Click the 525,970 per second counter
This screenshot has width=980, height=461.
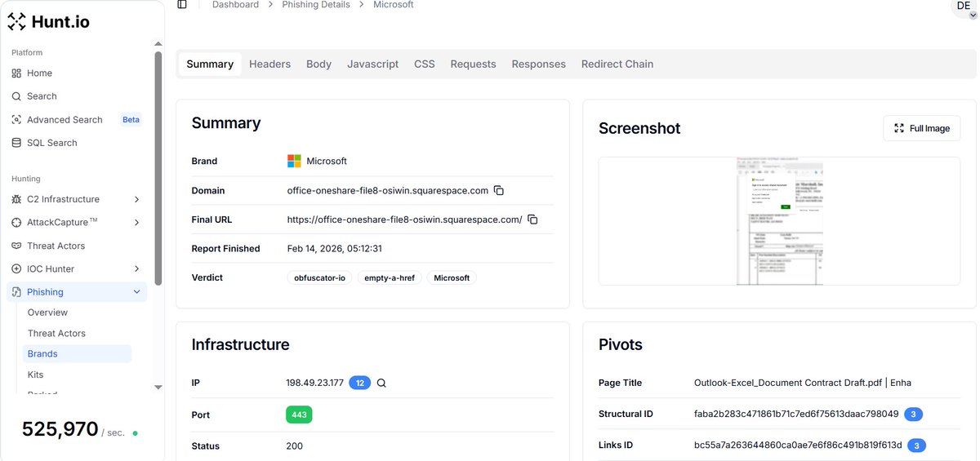[79, 429]
